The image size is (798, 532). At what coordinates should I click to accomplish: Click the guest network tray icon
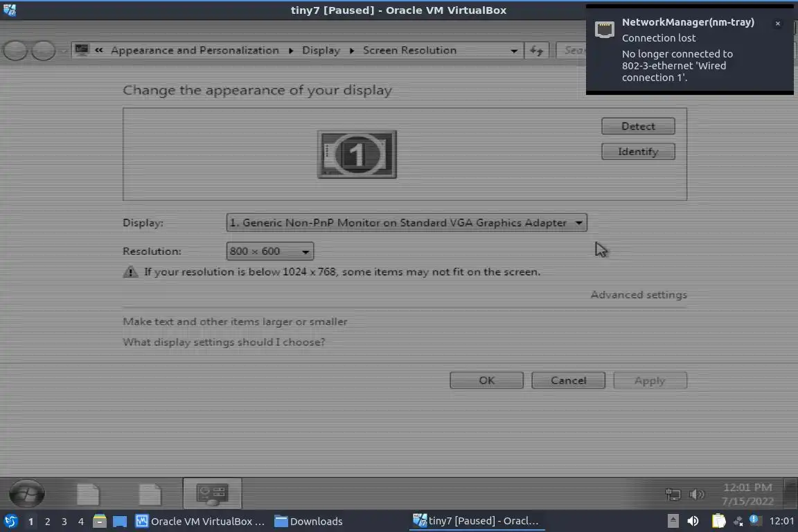[x=673, y=494]
